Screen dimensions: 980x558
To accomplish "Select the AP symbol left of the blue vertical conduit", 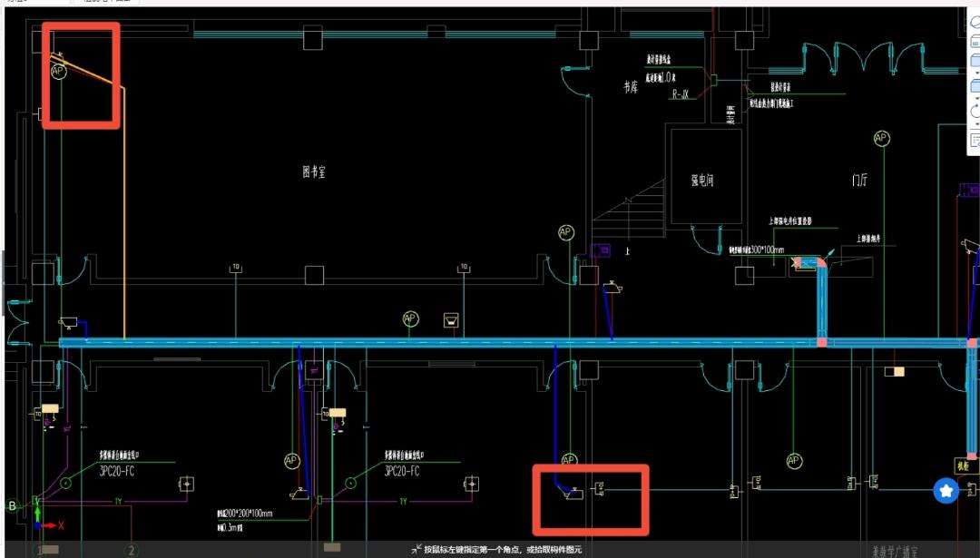I will click(x=292, y=461).
